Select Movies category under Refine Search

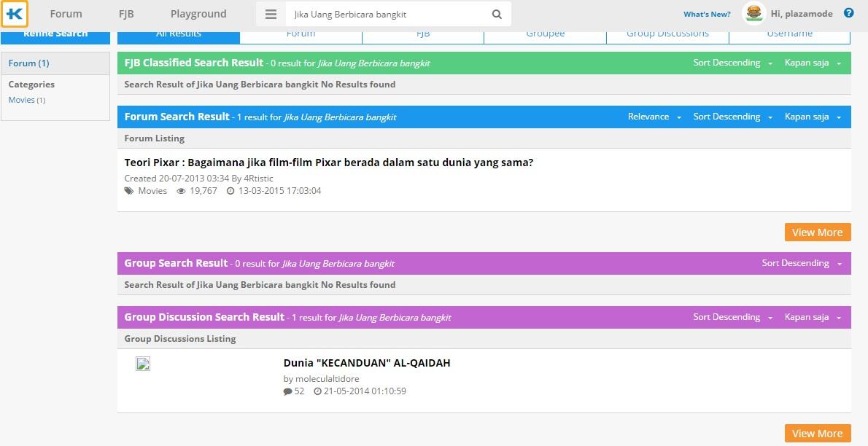tap(21, 99)
